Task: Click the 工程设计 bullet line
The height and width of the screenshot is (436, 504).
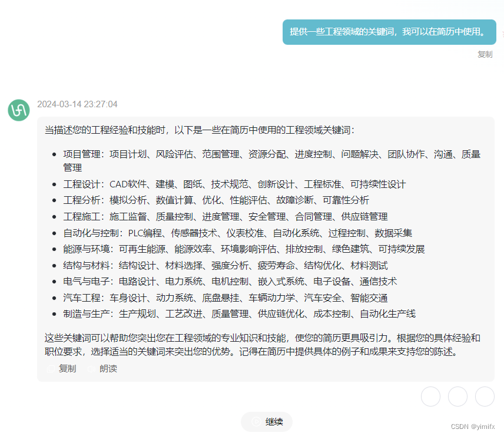Action: click(234, 184)
